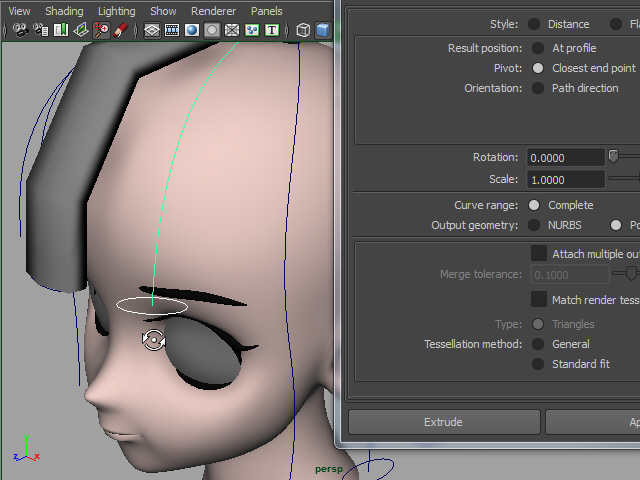Click the Scale value input field
This screenshot has width=640, height=480.
565,180
